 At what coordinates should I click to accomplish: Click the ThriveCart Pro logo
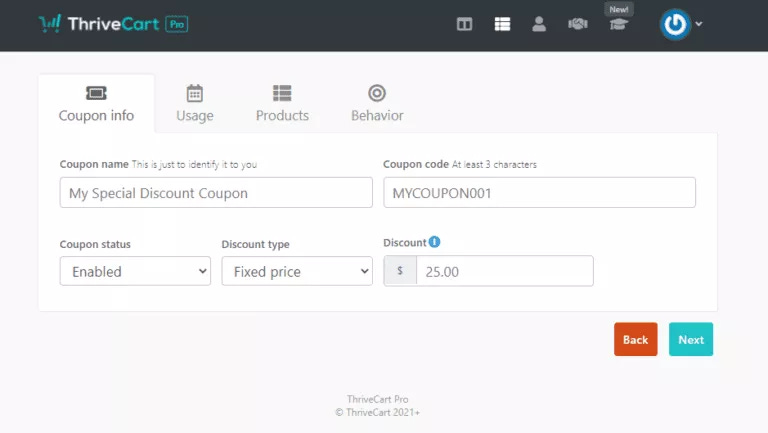coord(113,24)
